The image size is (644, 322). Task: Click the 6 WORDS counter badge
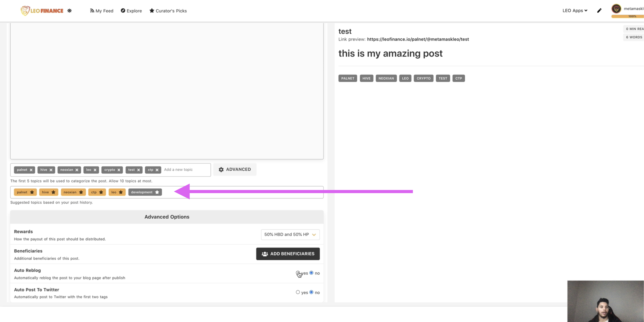(x=634, y=37)
